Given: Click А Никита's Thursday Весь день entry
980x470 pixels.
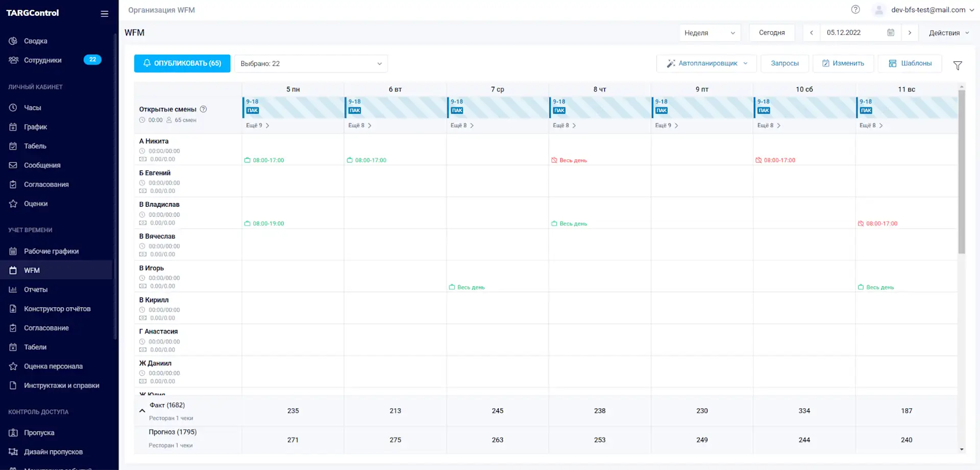Looking at the screenshot, I should click(x=569, y=160).
